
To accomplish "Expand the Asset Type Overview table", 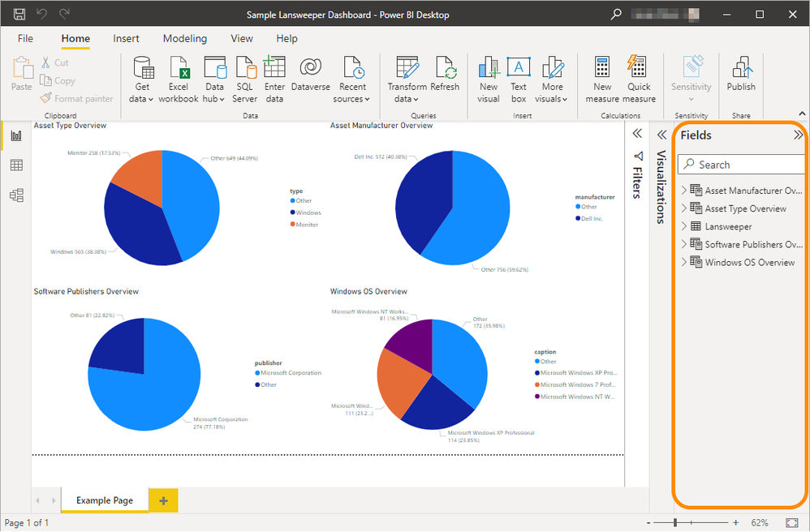I will 684,208.
